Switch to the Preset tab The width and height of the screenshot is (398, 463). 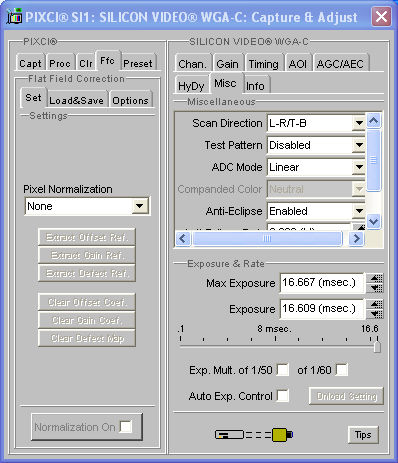tap(138, 63)
